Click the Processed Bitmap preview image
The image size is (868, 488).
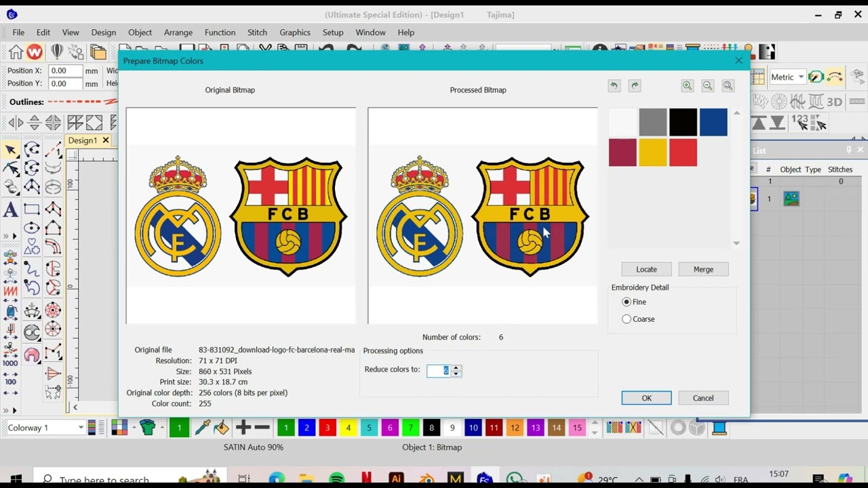click(x=483, y=216)
